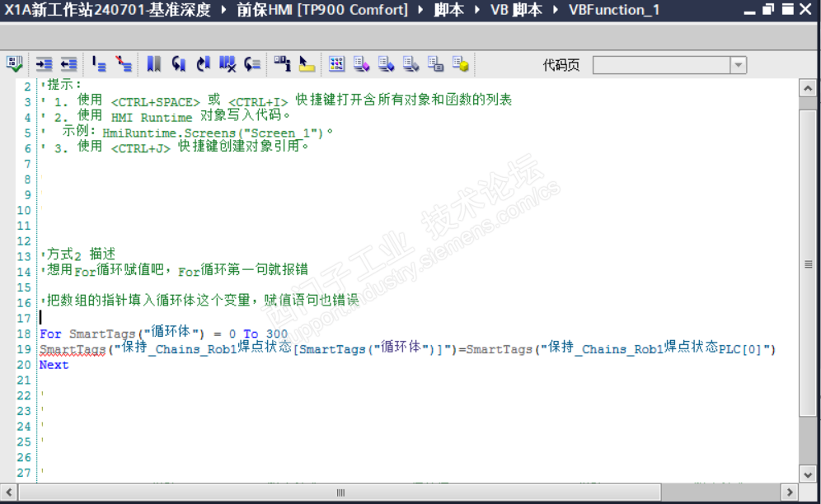Click line number 17 in gutter
This screenshot has height=504, width=821.
click(24, 318)
